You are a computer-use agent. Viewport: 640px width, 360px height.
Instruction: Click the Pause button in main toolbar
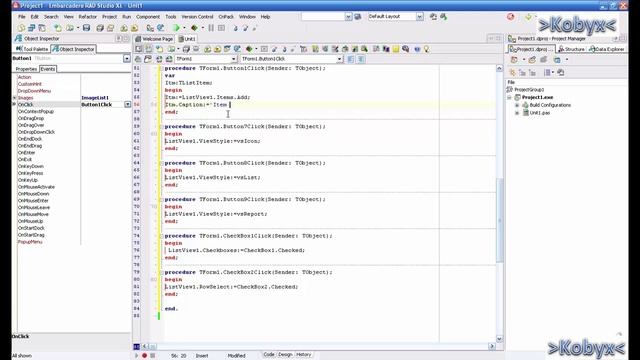[x=211, y=28]
